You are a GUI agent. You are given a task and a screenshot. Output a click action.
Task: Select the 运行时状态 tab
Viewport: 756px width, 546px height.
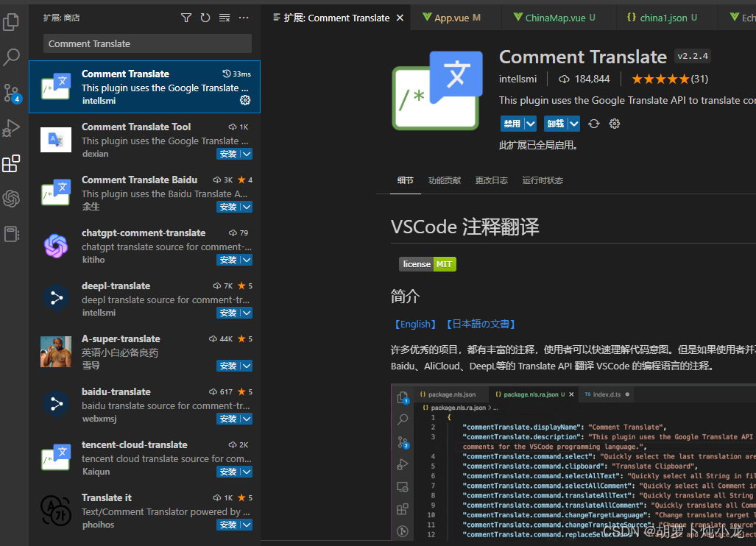pos(543,180)
